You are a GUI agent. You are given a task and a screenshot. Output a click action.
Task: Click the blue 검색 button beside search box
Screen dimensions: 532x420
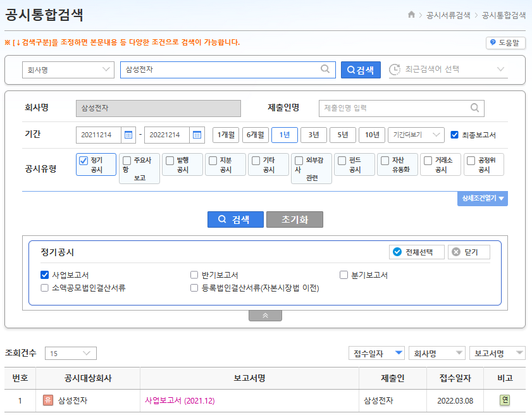361,70
